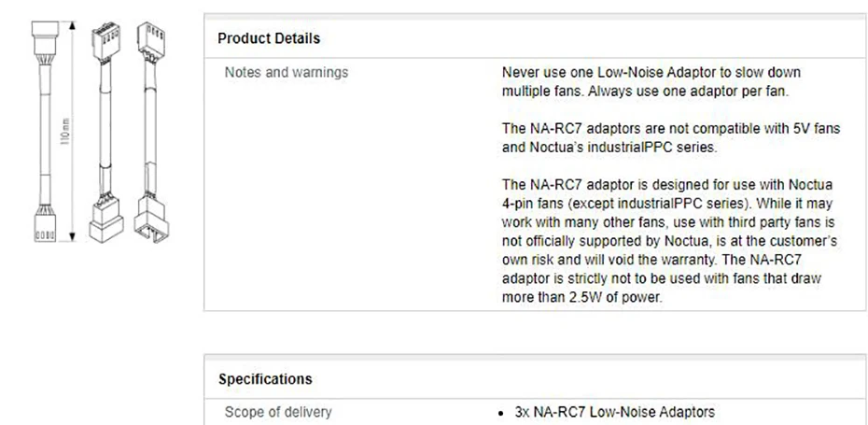868x425 pixels.
Task: Select the Scope of delivery label
Action: pos(278,412)
